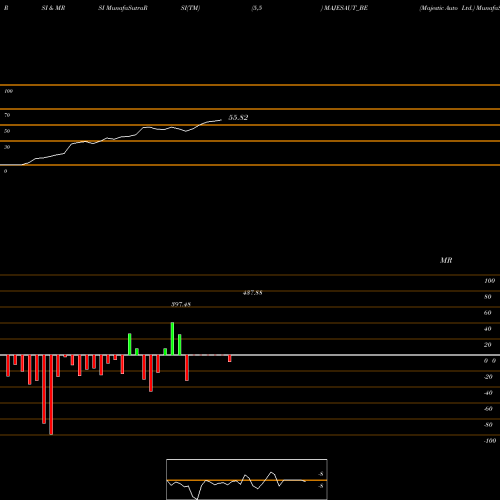Click the 397.48 value label
Screen dimensions: 500x500
181,304
